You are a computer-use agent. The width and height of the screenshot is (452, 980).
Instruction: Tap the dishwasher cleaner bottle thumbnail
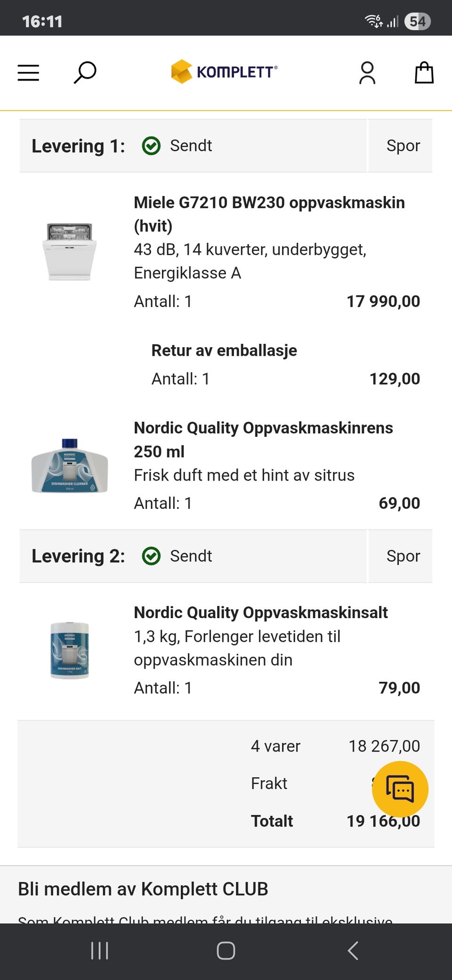tap(70, 465)
